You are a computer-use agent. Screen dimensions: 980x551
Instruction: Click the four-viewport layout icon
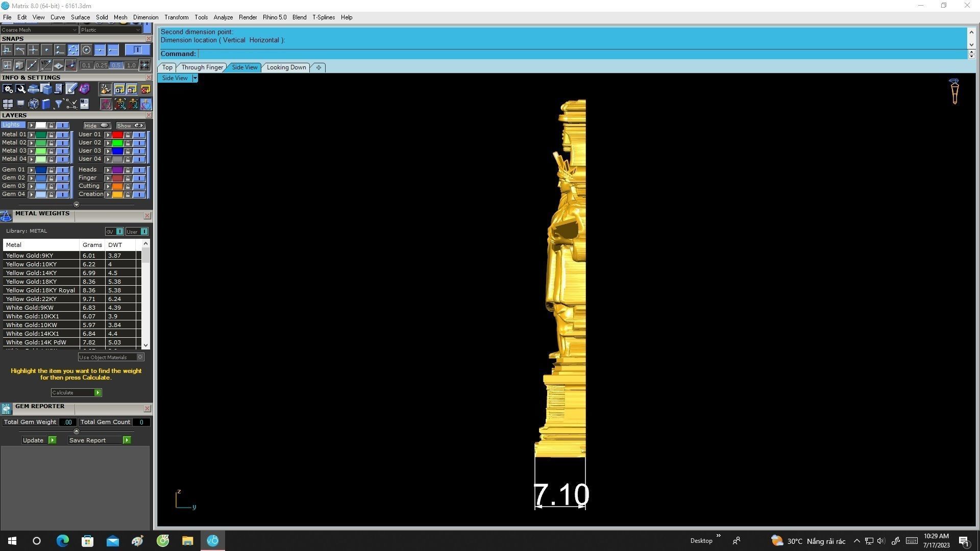tap(8, 105)
